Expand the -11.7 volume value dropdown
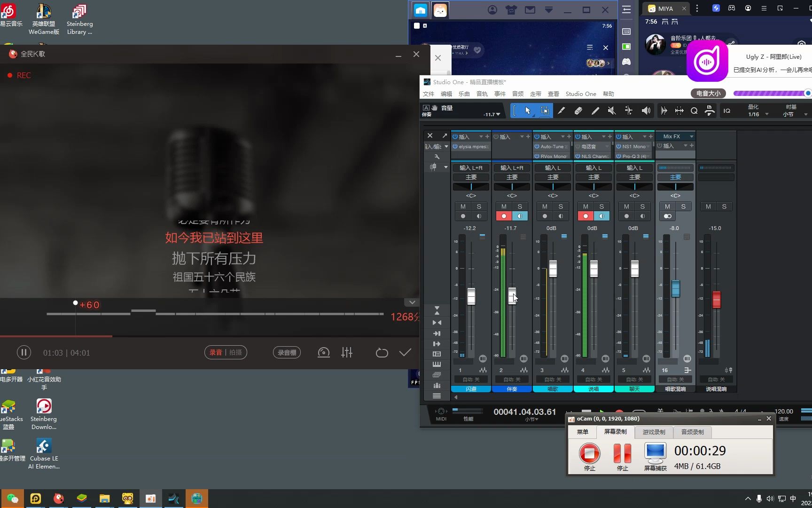 (x=498, y=114)
